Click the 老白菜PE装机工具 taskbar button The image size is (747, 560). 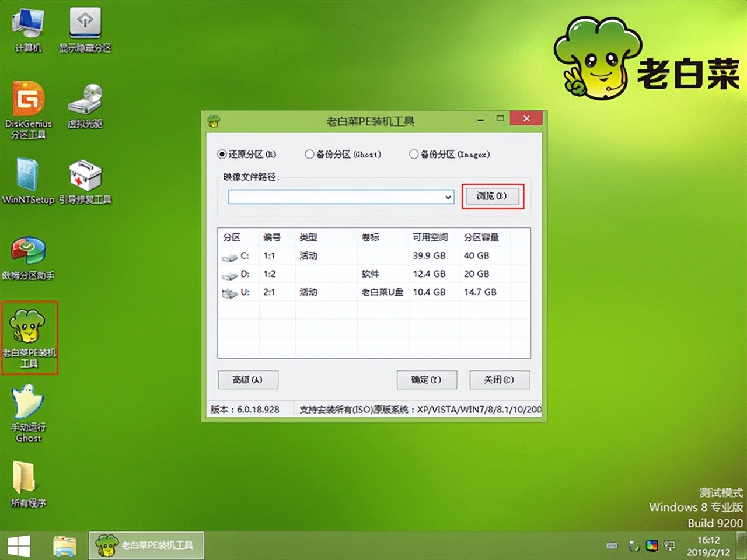click(145, 544)
